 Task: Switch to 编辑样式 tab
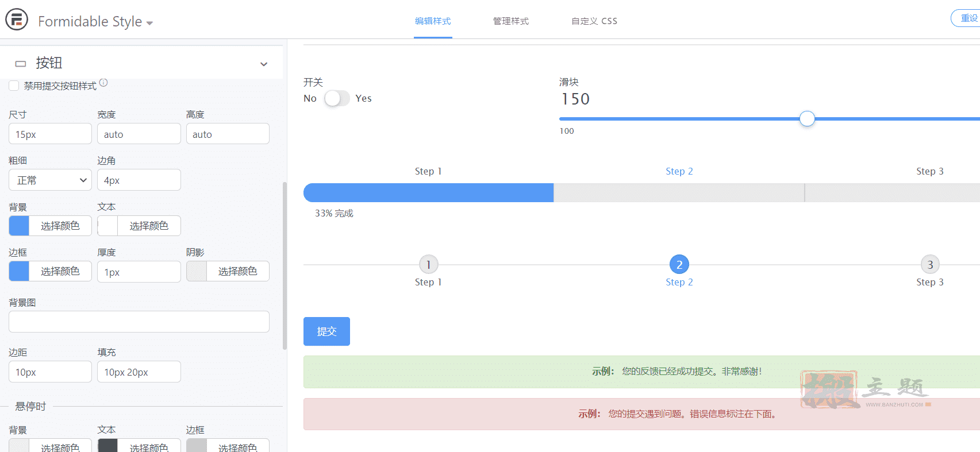click(433, 21)
